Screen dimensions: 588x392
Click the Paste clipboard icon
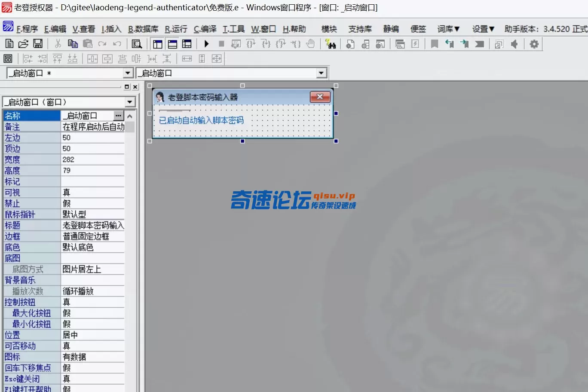pyautogui.click(x=88, y=44)
